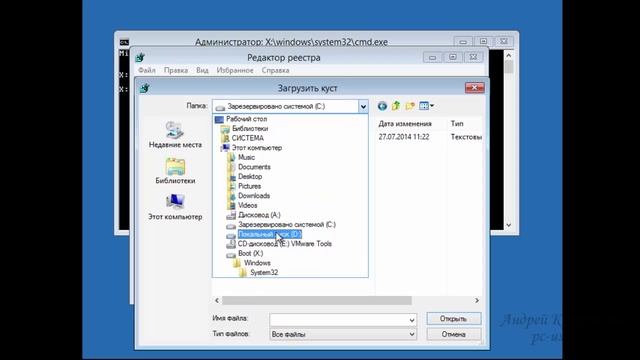Select System32 folder in the list
The height and width of the screenshot is (360, 640).
pyautogui.click(x=264, y=272)
